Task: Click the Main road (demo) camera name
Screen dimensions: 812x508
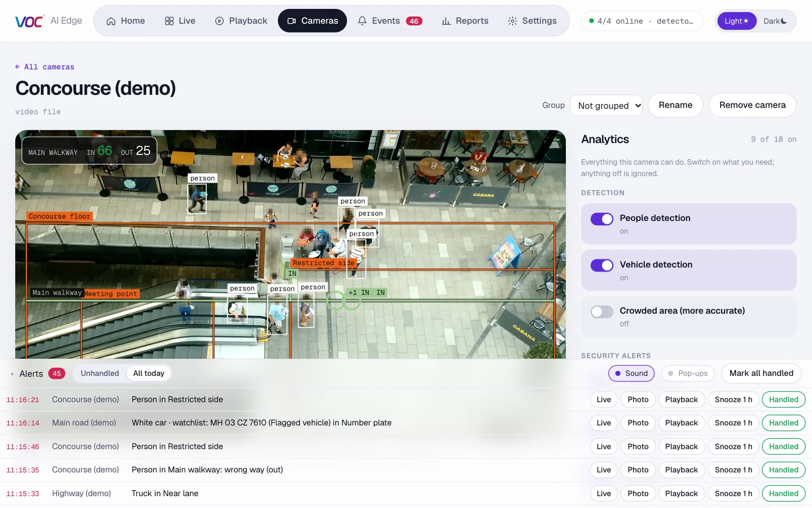Action: (84, 423)
